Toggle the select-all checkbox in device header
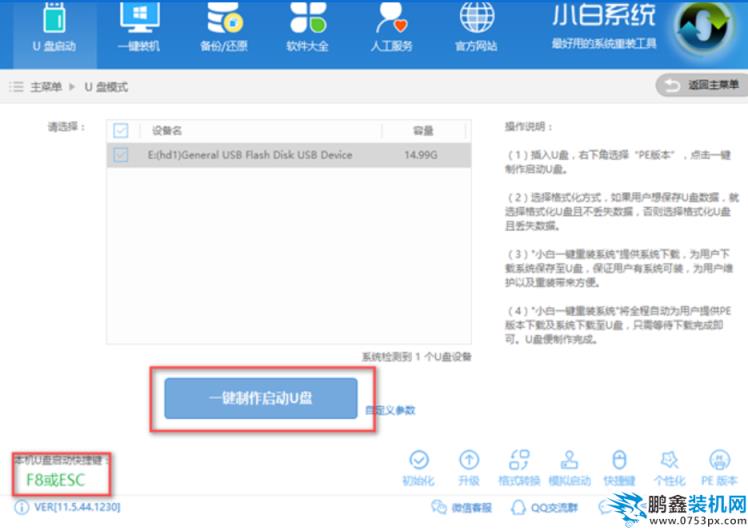 [x=121, y=130]
